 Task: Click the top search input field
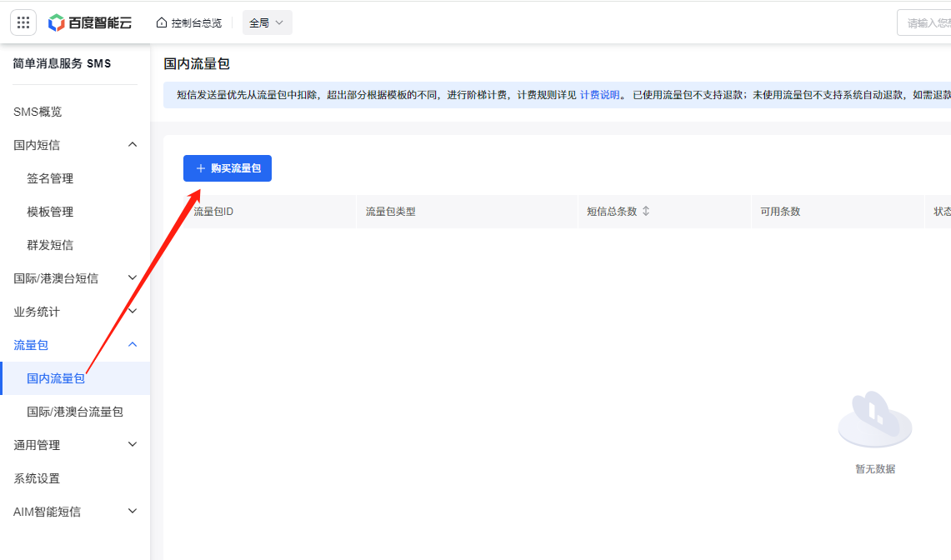[x=925, y=22]
